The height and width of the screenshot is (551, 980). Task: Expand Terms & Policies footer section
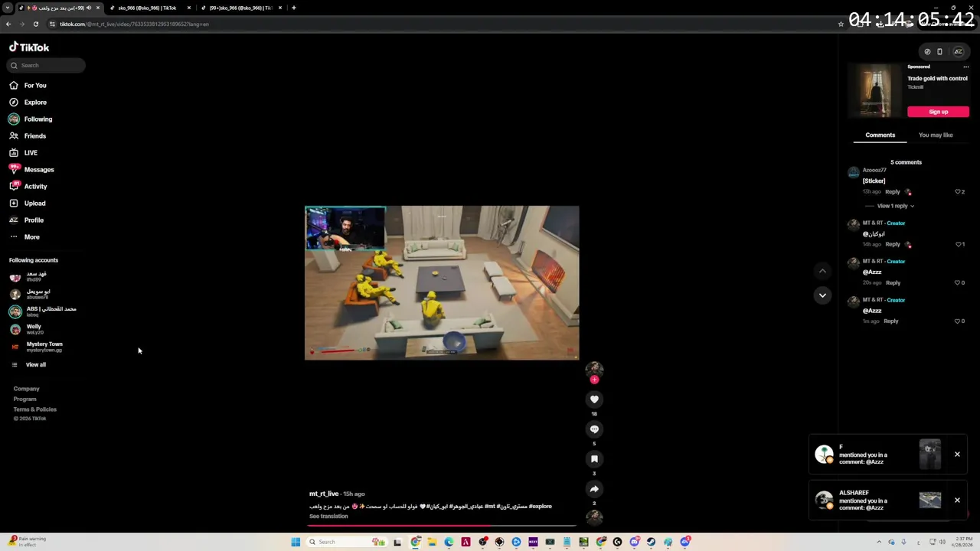point(34,409)
